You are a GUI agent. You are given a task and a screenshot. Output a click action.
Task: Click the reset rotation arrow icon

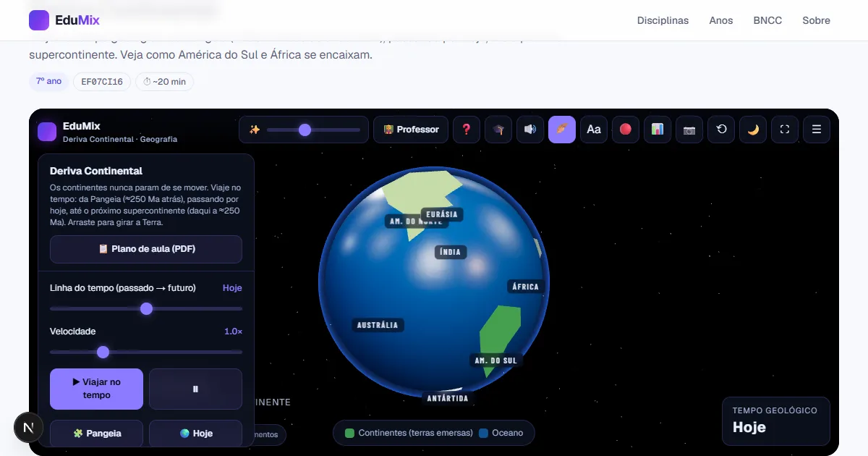pos(721,130)
